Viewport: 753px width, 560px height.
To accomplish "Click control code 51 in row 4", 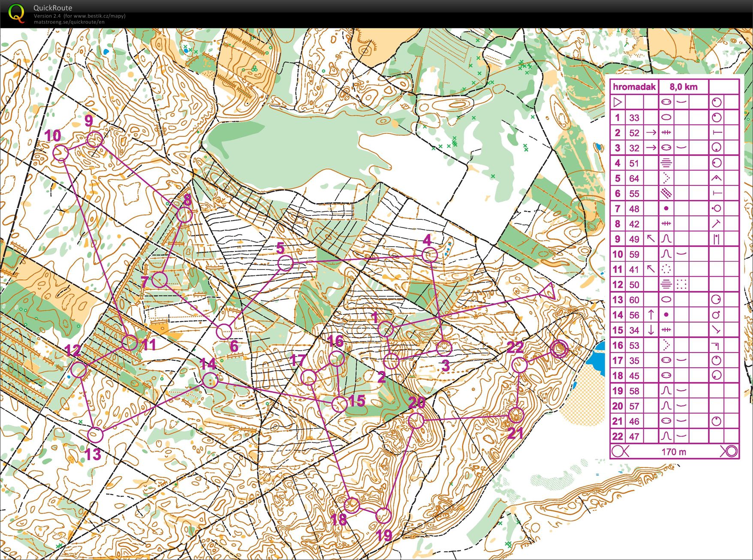I will [634, 163].
